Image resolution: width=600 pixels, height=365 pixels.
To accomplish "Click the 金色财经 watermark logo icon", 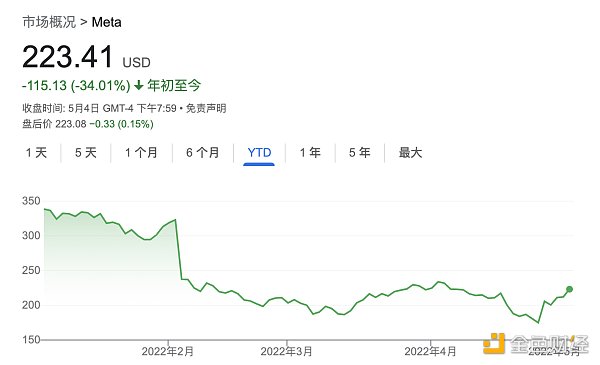I will (494, 343).
